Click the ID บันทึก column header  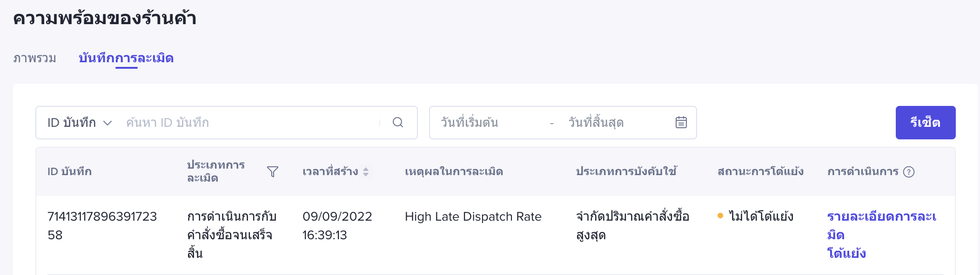70,172
